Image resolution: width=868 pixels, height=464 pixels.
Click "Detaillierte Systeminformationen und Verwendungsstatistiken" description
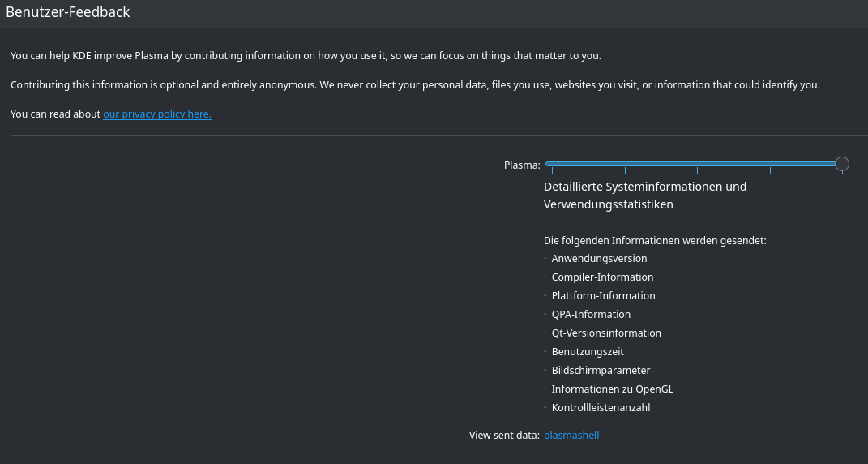[x=644, y=195]
